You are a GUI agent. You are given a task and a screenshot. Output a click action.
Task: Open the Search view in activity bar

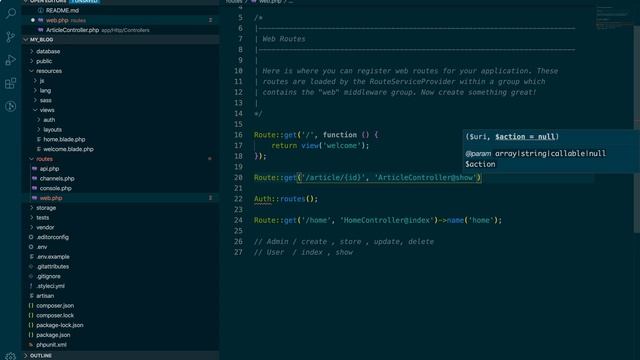[x=11, y=13]
